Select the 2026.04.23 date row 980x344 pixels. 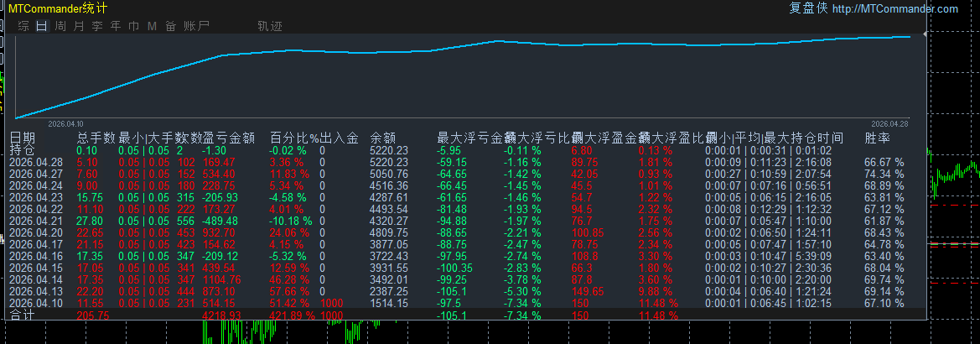click(37, 198)
